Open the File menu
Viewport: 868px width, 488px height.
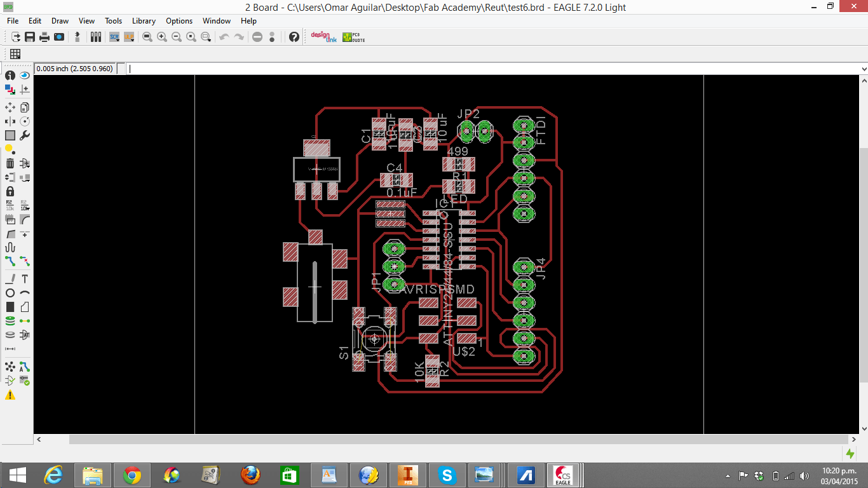(x=13, y=21)
